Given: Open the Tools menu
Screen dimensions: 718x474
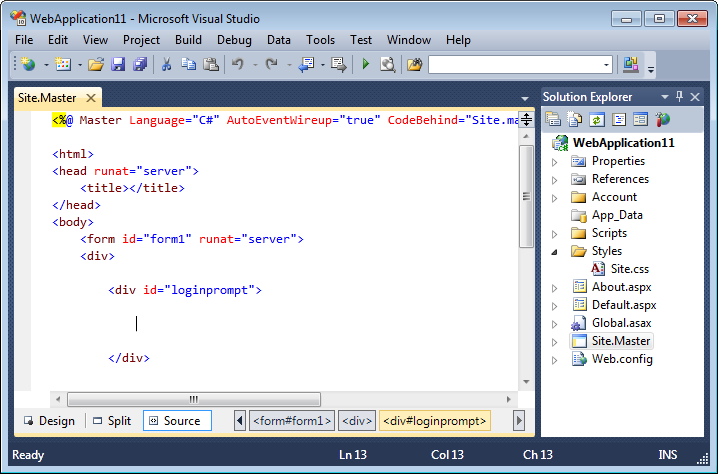Looking at the screenshot, I should coord(321,40).
